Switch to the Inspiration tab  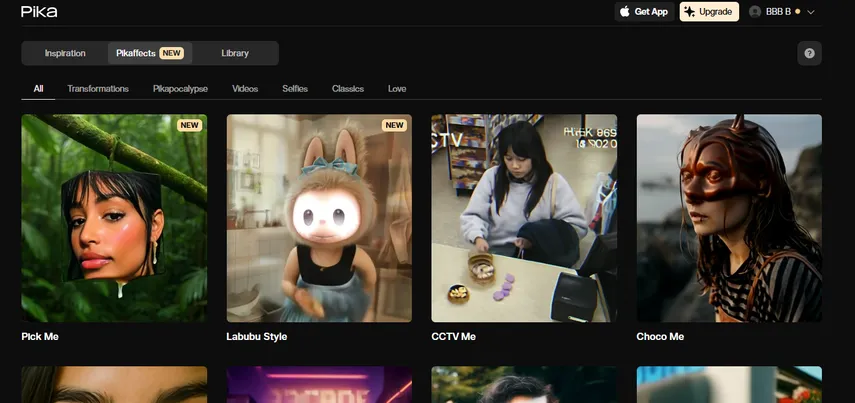65,53
